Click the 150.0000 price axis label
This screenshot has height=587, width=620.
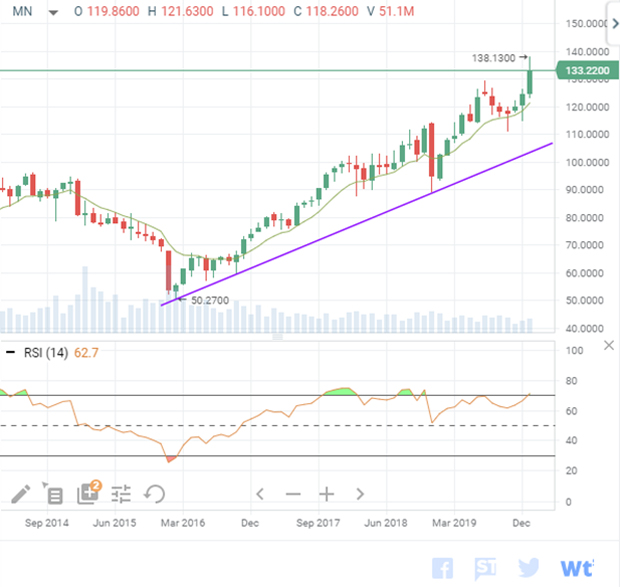coord(586,24)
